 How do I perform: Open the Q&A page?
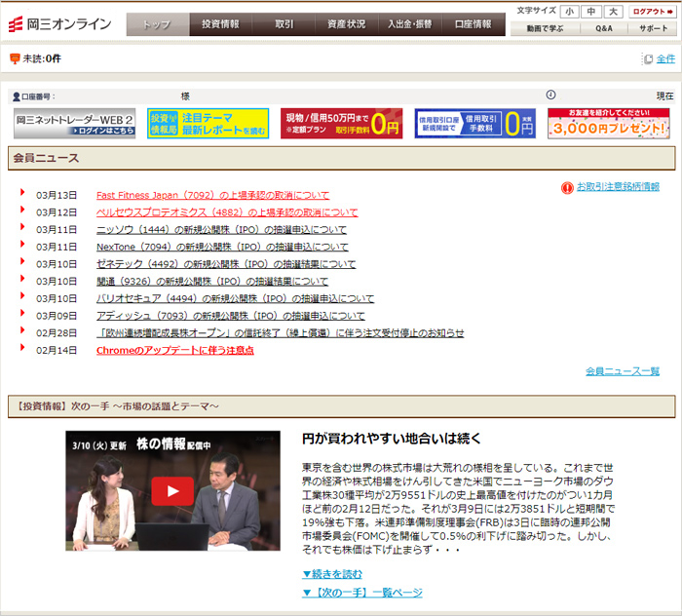(x=604, y=28)
